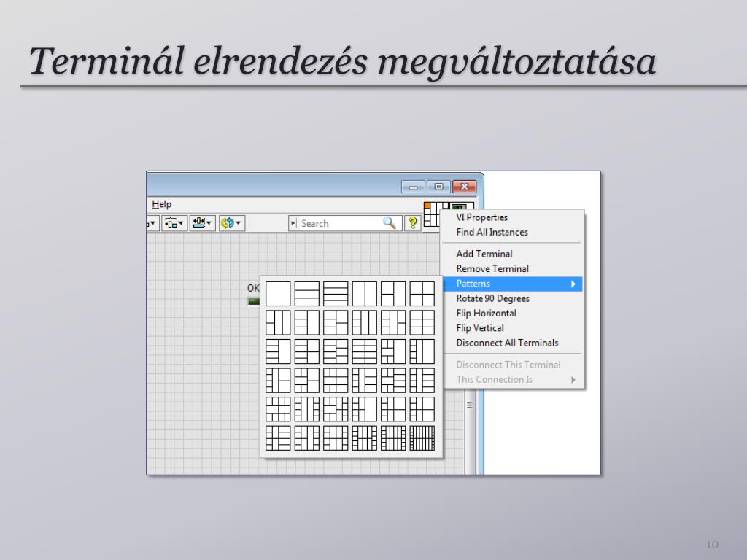This screenshot has width=747, height=560.
Task: Select the single-terminal connector pattern
Action: click(x=278, y=293)
